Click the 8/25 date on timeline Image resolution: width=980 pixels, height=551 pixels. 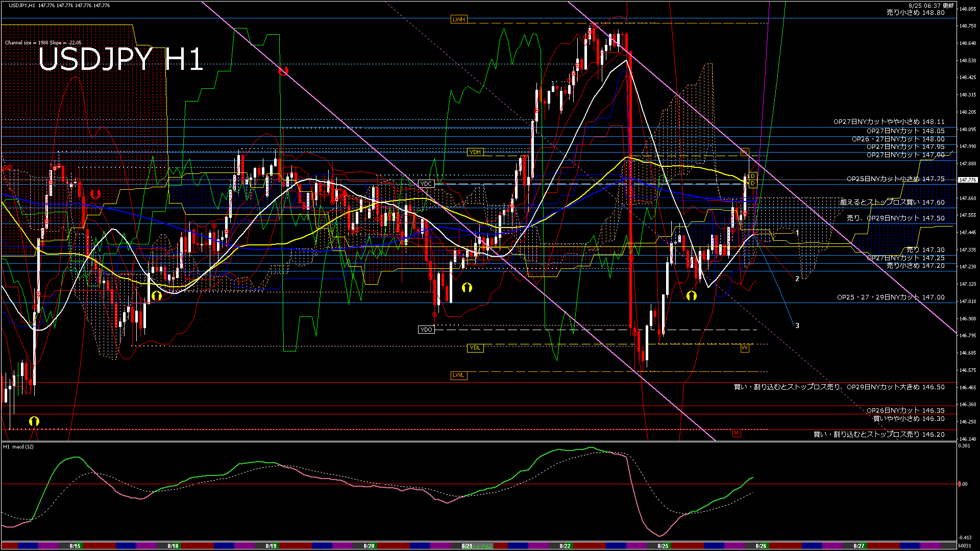pos(663,546)
